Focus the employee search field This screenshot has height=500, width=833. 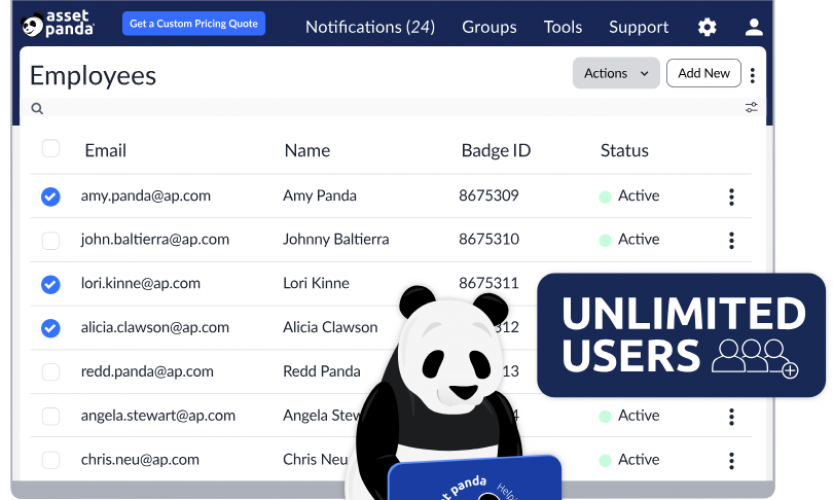click(393, 108)
